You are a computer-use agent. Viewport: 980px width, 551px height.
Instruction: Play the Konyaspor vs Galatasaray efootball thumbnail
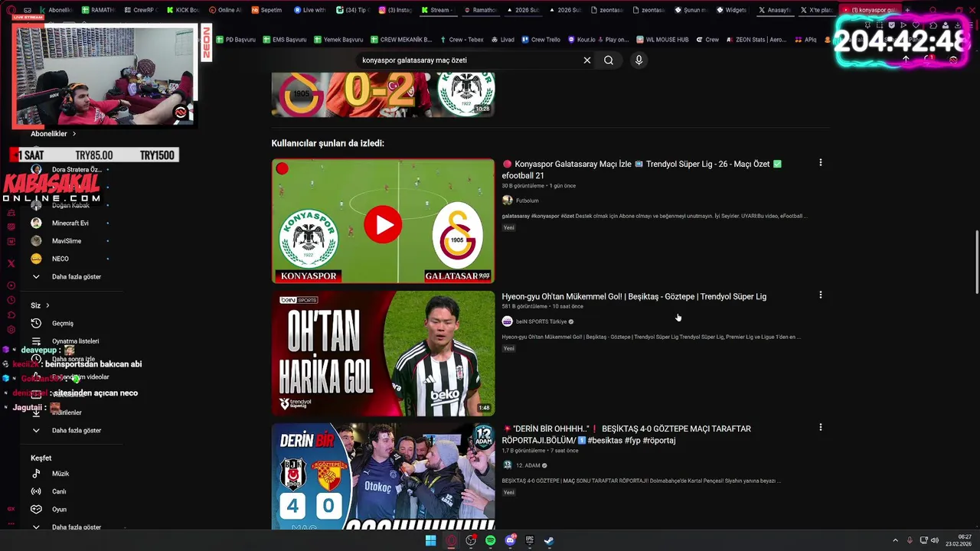pyautogui.click(x=383, y=221)
